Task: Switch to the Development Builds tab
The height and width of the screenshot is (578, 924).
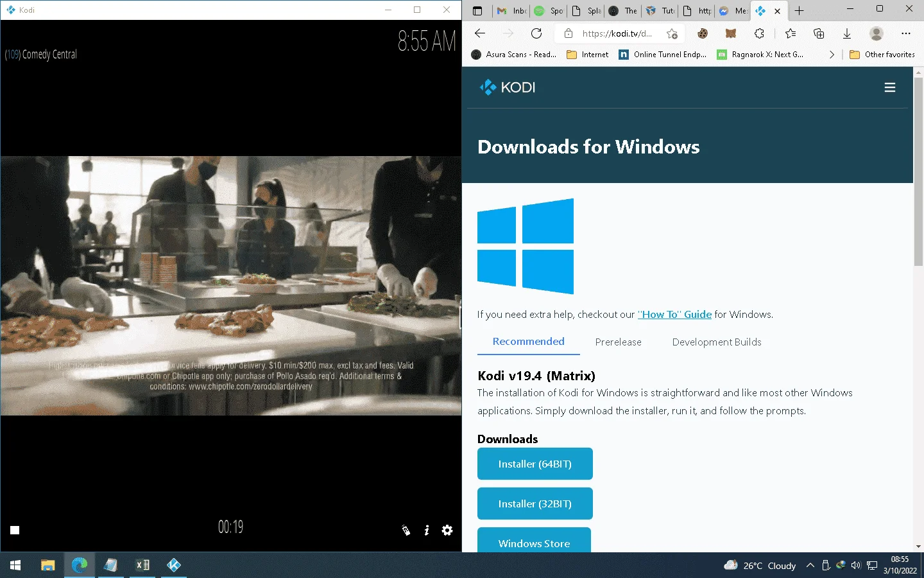Action: point(717,342)
